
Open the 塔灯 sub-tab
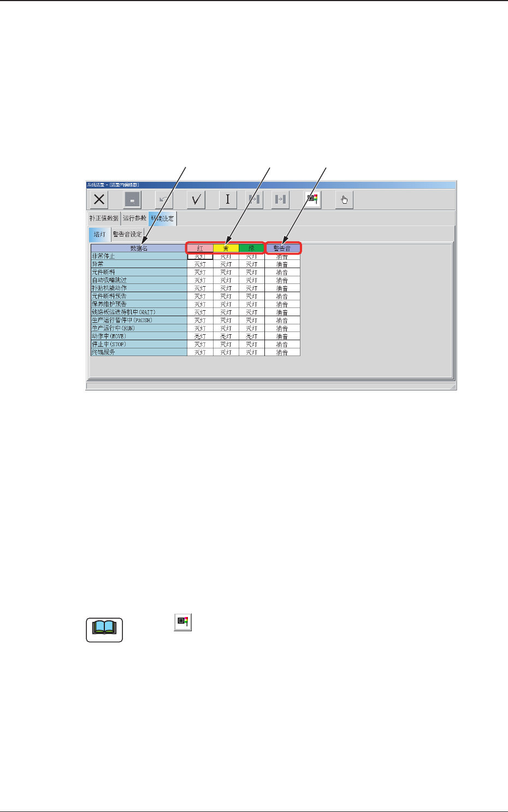click(x=99, y=234)
